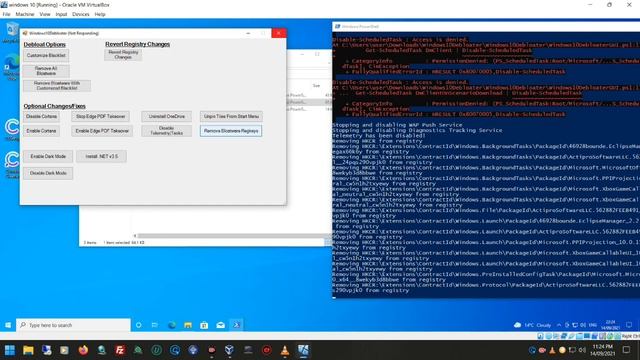This screenshot has width=640, height=360.
Task: Click Stop Edge PDF Takeover button
Action: (x=100, y=117)
